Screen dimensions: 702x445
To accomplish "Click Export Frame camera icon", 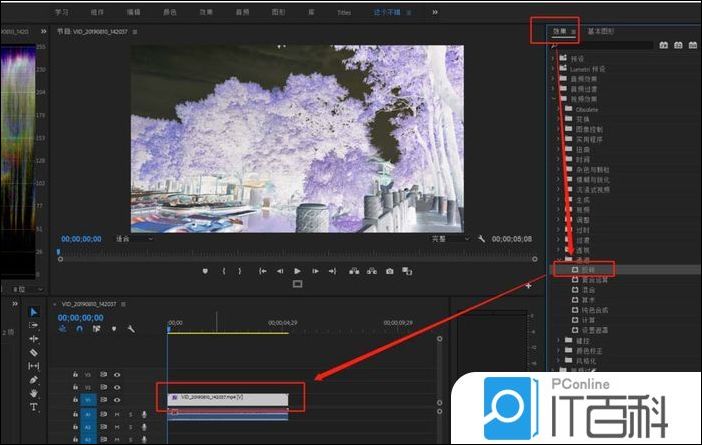I will coord(389,271).
